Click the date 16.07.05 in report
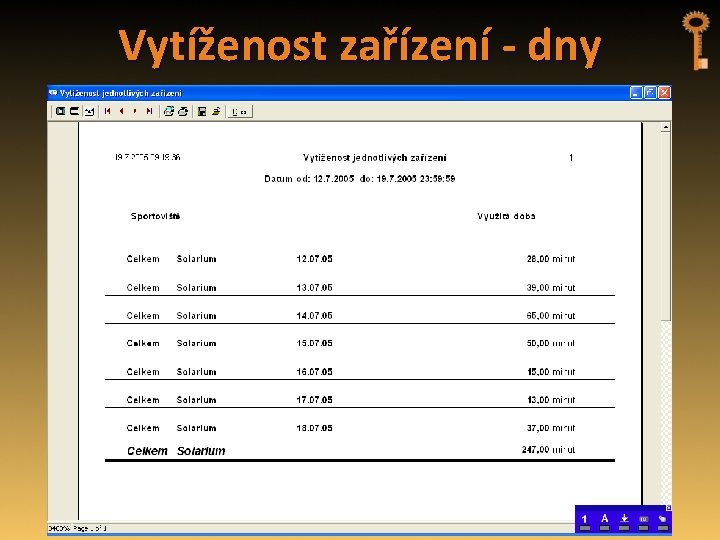This screenshot has width=720, height=540. coord(314,372)
